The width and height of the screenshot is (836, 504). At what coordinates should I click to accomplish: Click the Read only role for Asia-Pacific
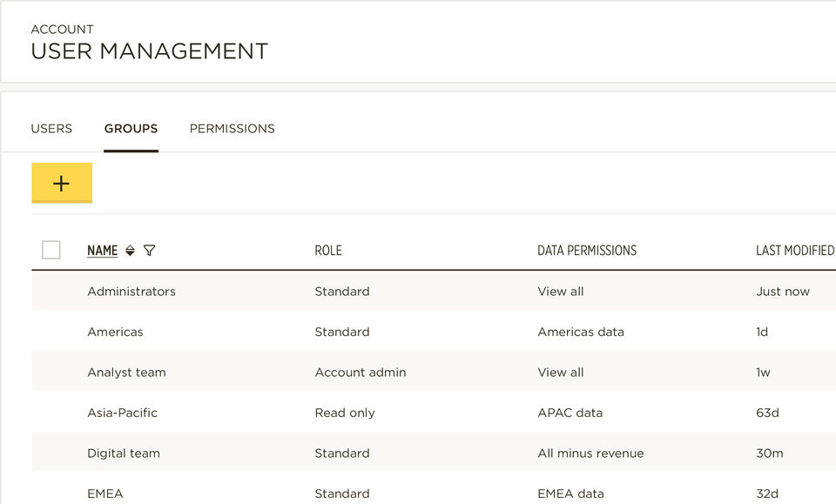pyautogui.click(x=345, y=413)
